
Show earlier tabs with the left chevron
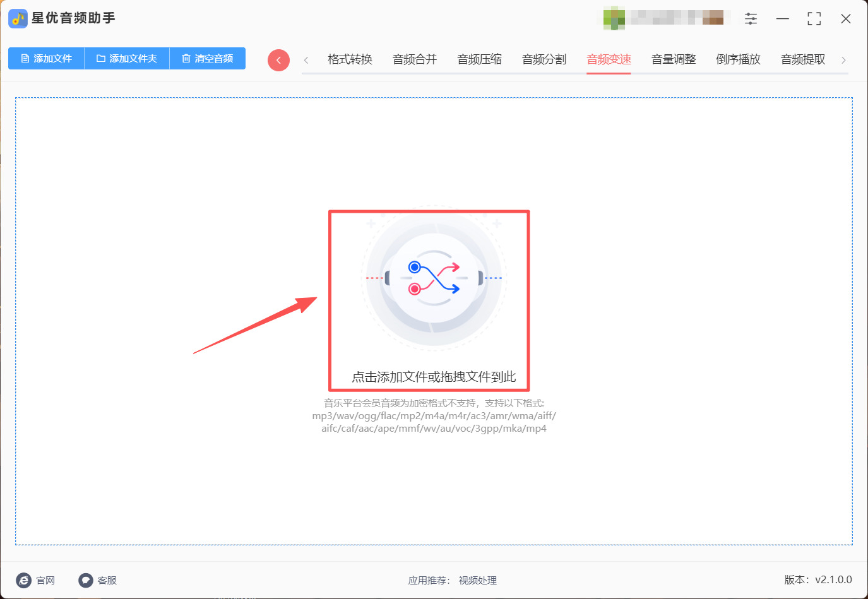[x=306, y=60]
